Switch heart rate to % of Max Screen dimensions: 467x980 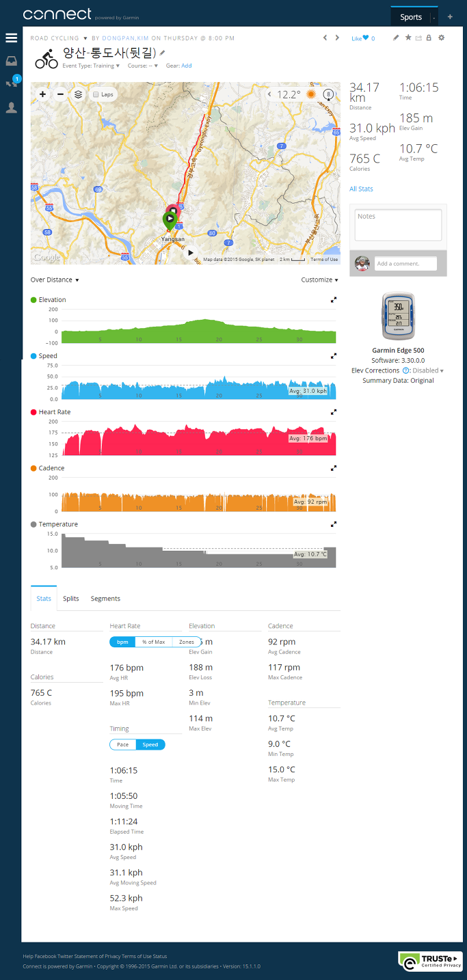(153, 642)
